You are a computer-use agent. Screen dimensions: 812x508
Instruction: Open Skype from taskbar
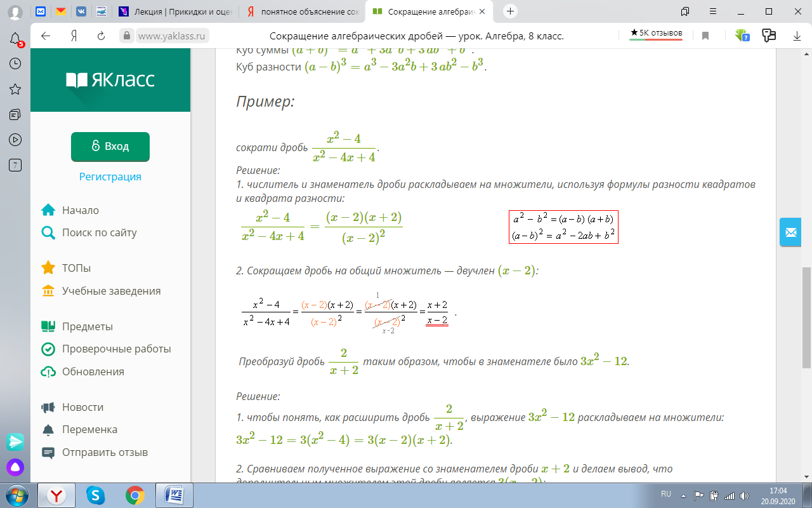96,495
